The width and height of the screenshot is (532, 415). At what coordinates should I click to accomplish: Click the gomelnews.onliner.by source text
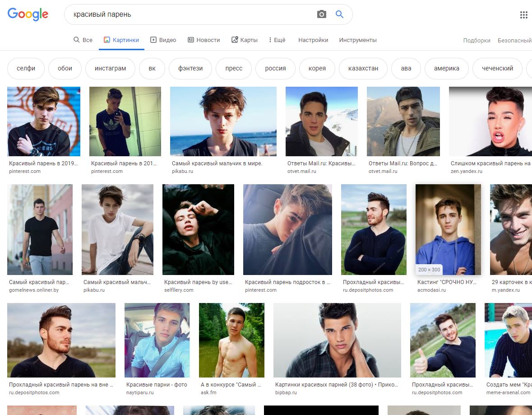tap(34, 290)
